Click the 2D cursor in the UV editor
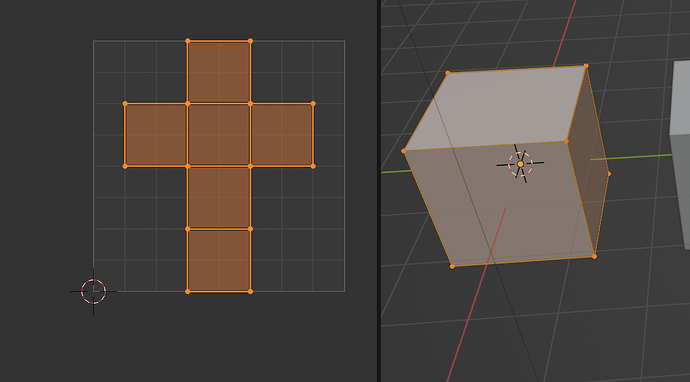The image size is (690, 382). [x=93, y=291]
